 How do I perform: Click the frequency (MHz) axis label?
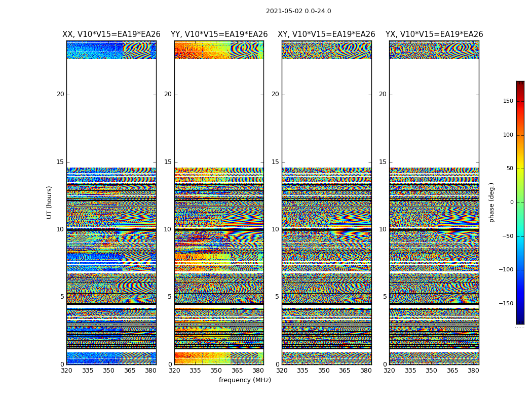245,380
